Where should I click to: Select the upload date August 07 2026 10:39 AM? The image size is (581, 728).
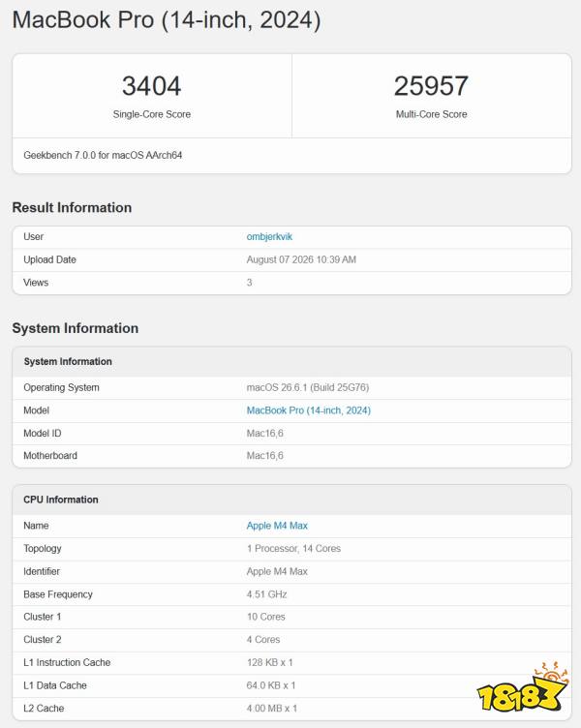pyautogui.click(x=301, y=259)
